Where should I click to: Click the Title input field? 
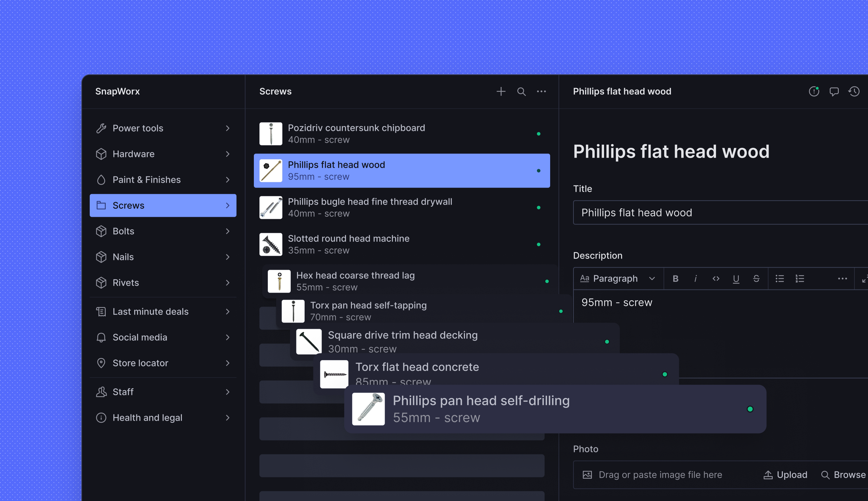pos(720,213)
